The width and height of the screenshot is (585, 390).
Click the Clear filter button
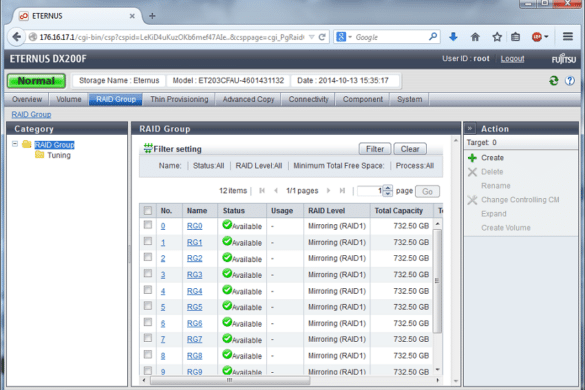[410, 149]
